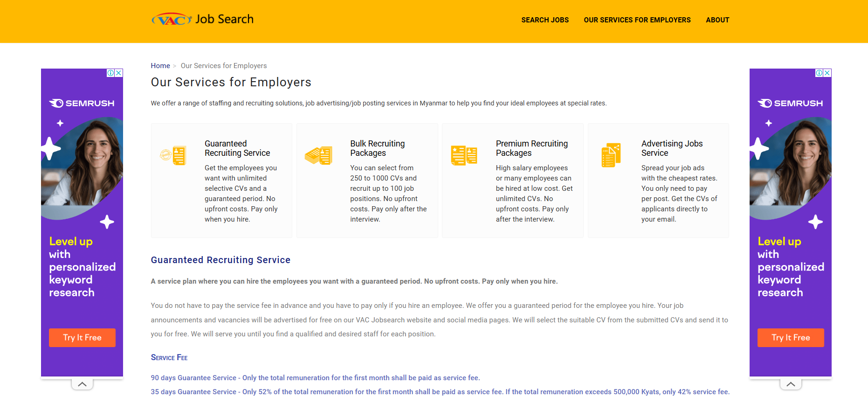Click 'Our Services for Employers' breadcrumb text
Image resolution: width=868 pixels, height=404 pixels.
[224, 66]
